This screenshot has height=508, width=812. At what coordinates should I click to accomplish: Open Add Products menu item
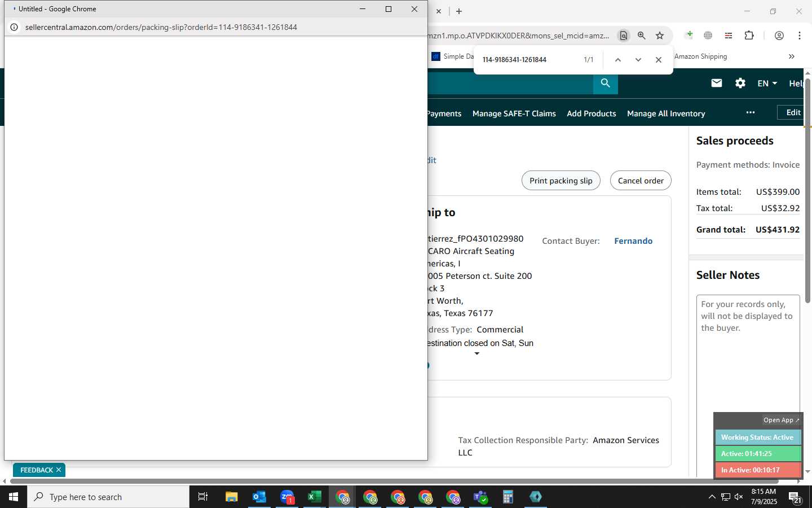click(592, 113)
